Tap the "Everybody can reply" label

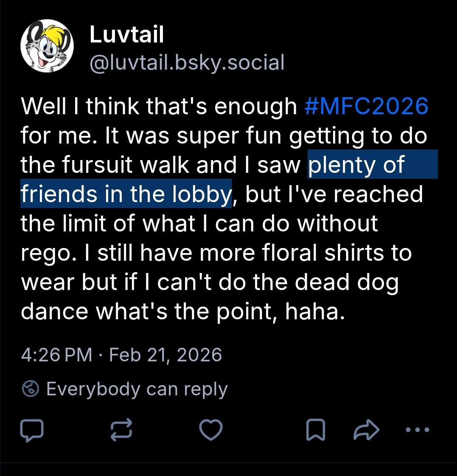137,389
